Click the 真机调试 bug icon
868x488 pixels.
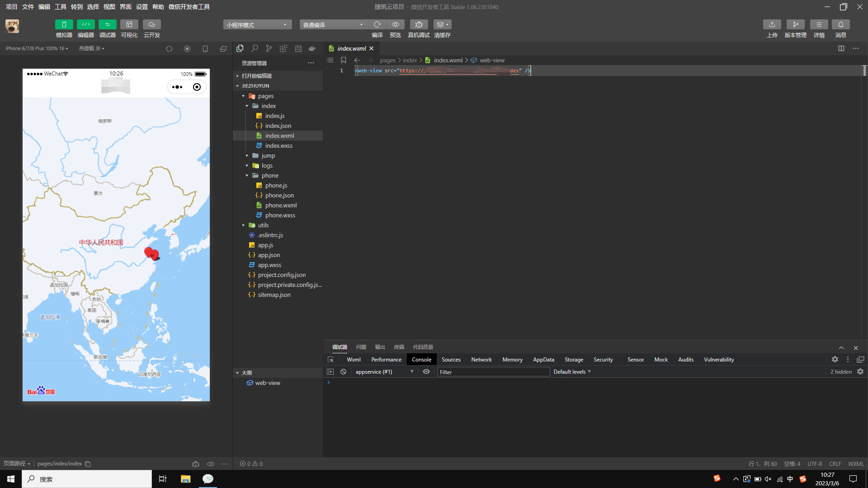click(x=419, y=24)
